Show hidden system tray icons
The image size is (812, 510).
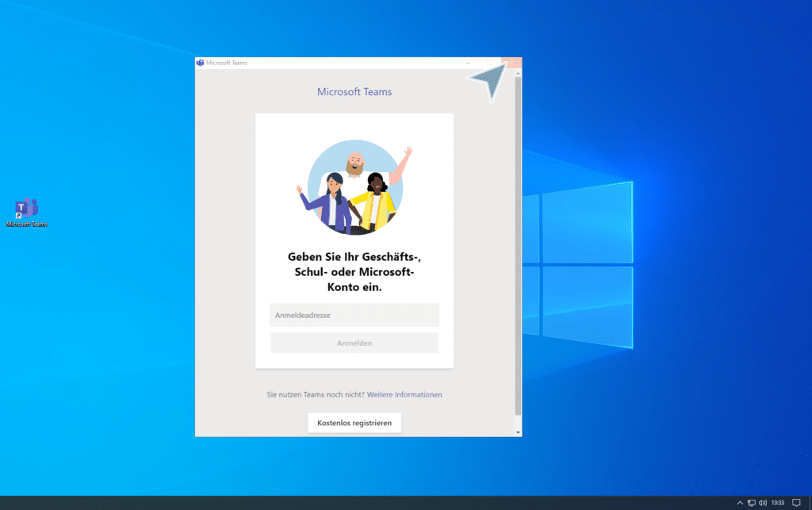coord(740,503)
